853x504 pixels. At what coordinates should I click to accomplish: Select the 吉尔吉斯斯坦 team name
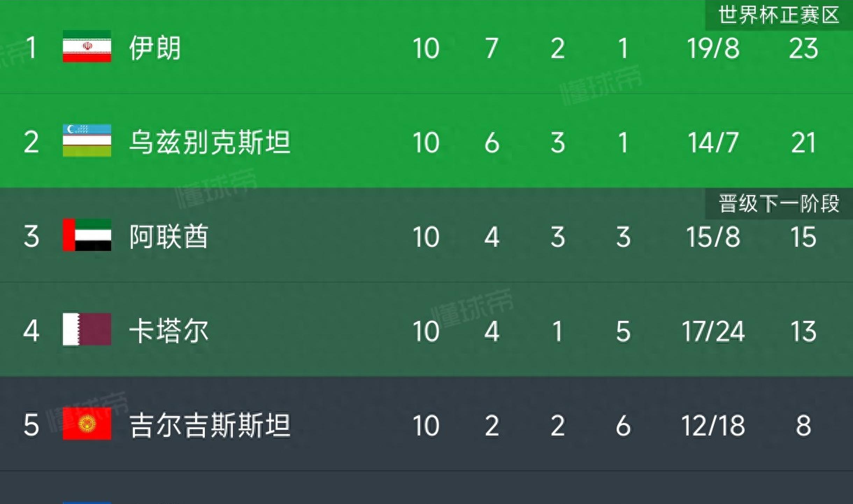coord(210,425)
